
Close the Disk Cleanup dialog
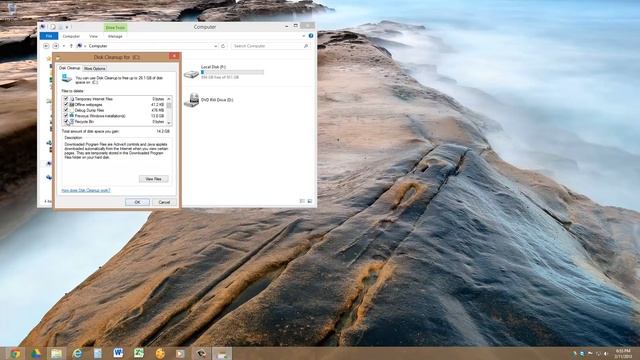(x=174, y=56)
